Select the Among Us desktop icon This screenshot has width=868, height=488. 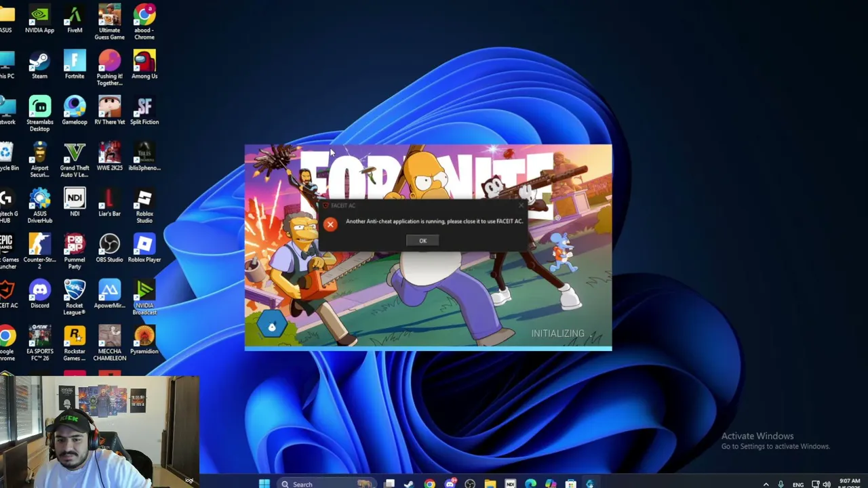click(144, 64)
